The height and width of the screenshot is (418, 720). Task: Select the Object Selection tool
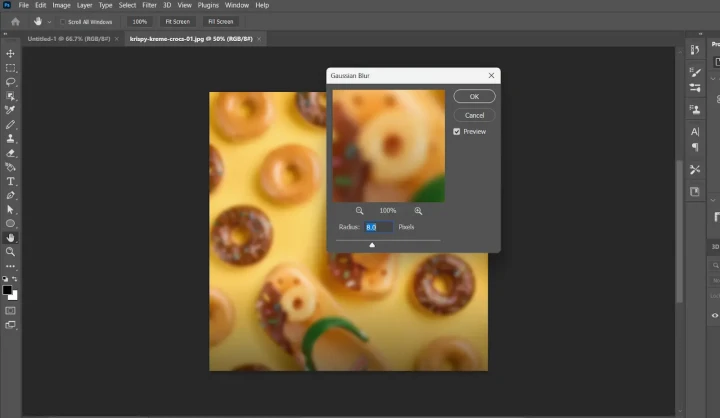[x=10, y=96]
